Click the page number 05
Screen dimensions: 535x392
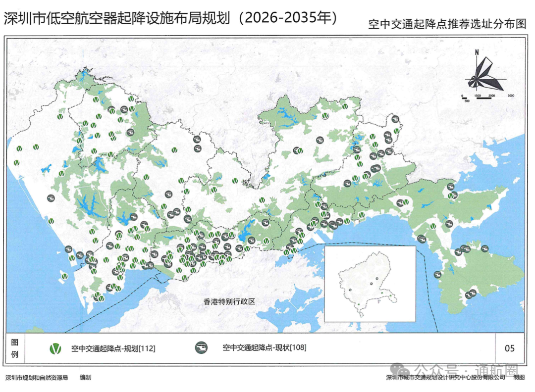click(x=509, y=348)
